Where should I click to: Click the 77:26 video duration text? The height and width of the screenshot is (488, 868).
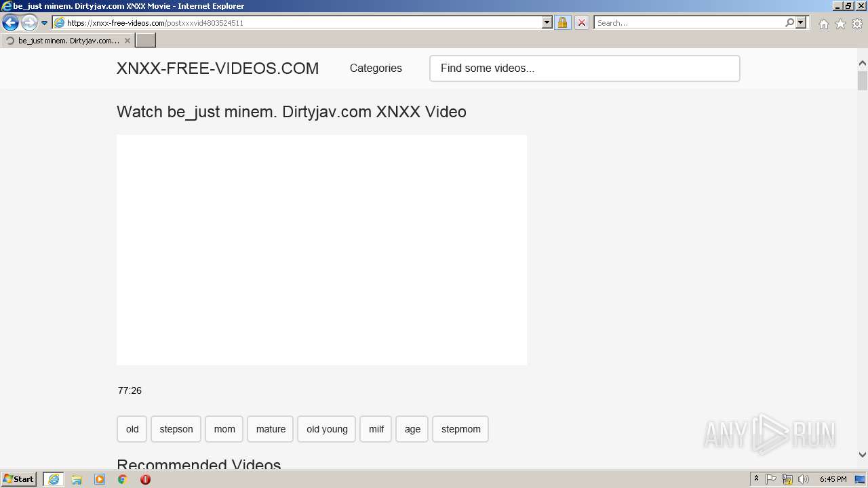tap(130, 390)
